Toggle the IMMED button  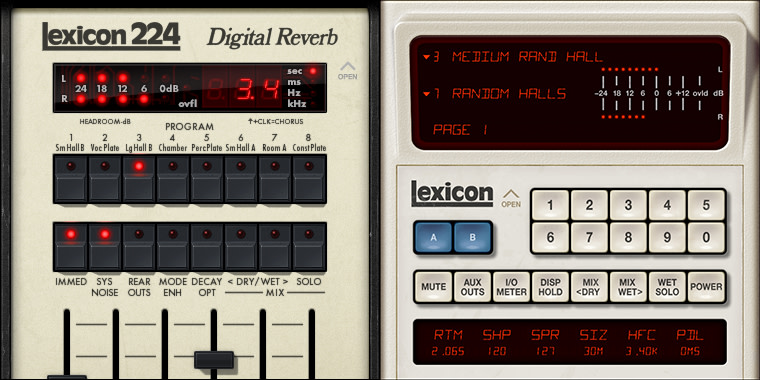[71, 247]
